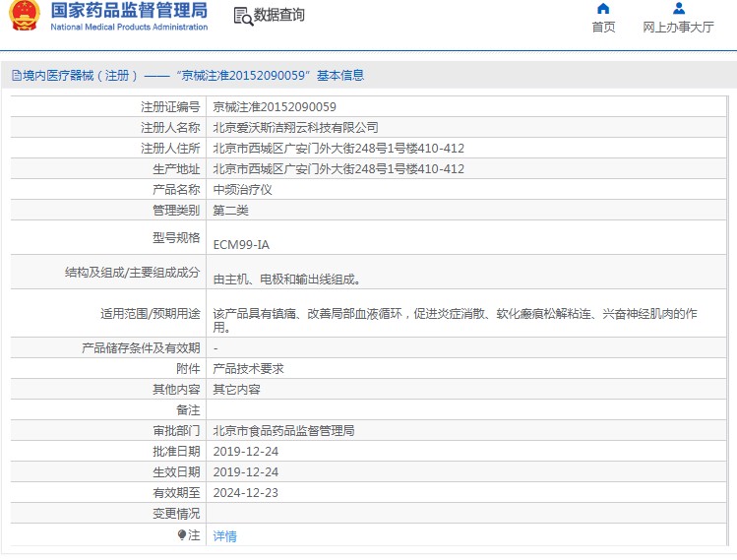Click the home house icon
This screenshot has height=560, width=737.
603,9
